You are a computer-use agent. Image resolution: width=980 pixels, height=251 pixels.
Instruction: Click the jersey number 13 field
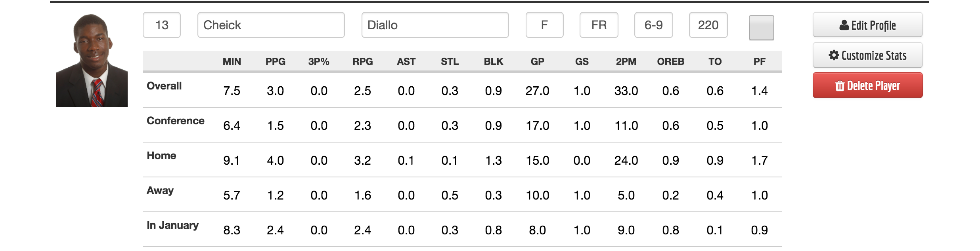pyautogui.click(x=162, y=25)
